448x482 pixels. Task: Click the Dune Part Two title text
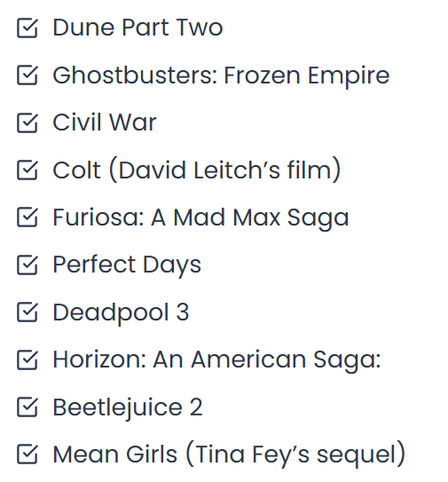[138, 28]
